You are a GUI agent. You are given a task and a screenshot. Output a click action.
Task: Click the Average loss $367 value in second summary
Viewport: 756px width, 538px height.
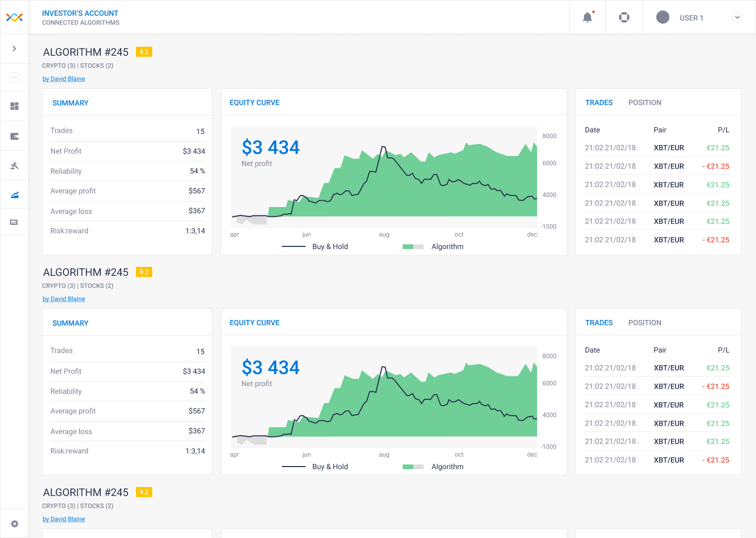pyautogui.click(x=197, y=431)
